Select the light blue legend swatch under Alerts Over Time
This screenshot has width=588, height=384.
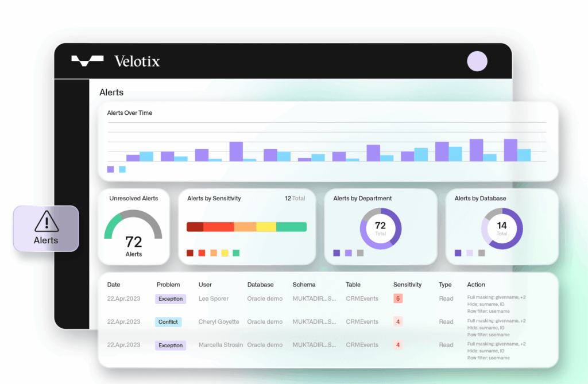point(122,169)
